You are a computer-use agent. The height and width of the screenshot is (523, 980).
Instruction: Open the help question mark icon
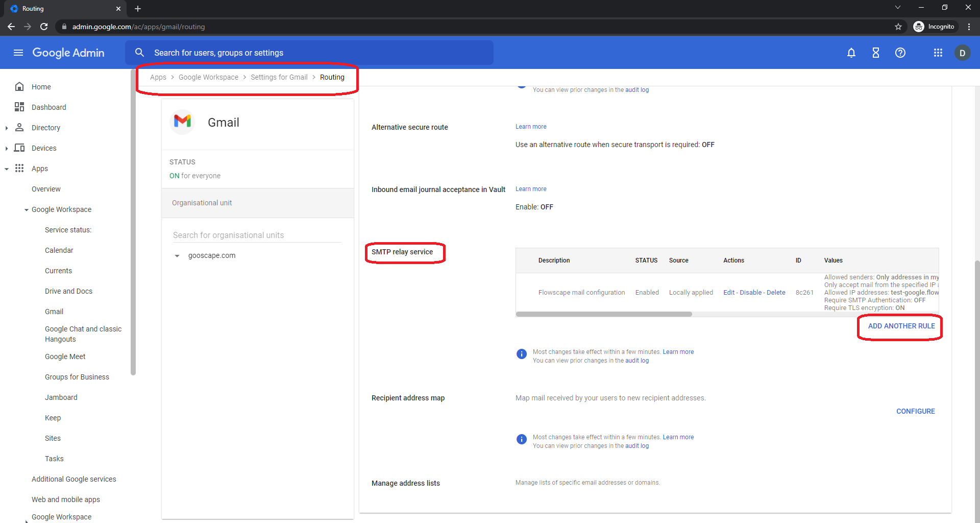point(900,53)
